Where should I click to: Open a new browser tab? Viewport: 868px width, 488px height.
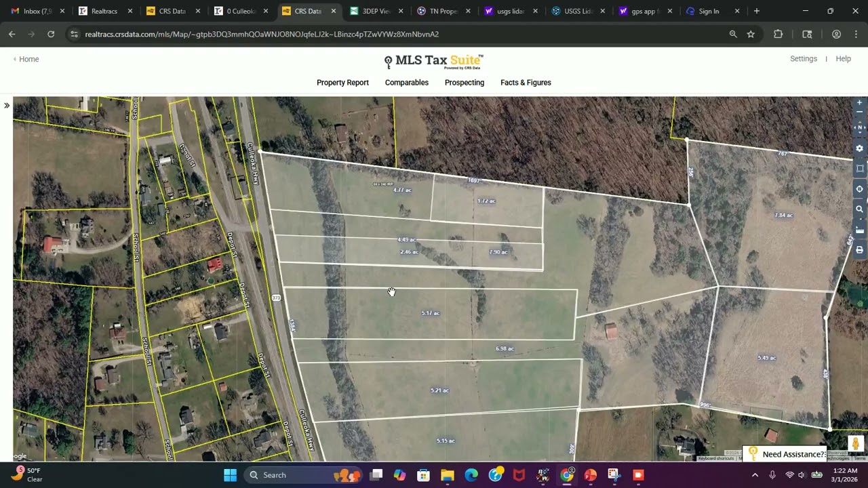[x=757, y=11]
